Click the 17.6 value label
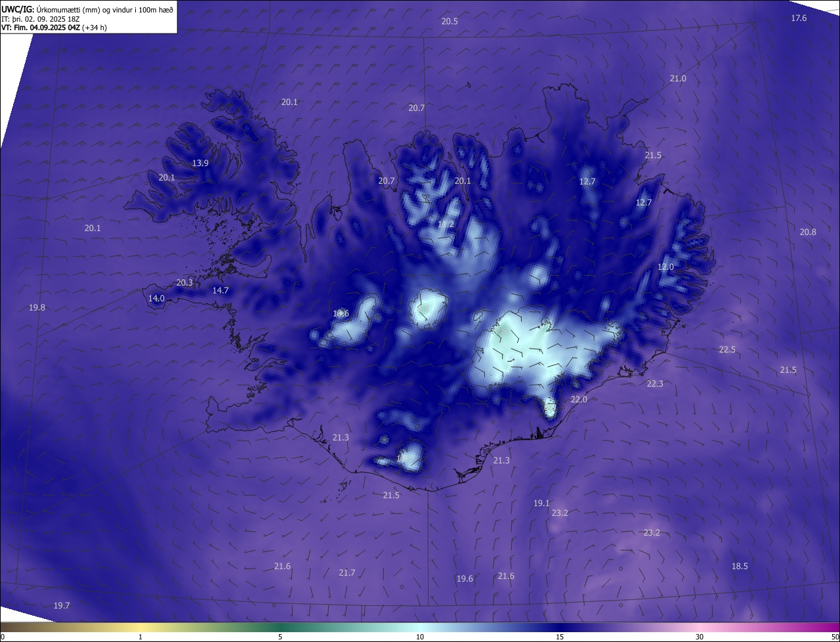 [799, 18]
